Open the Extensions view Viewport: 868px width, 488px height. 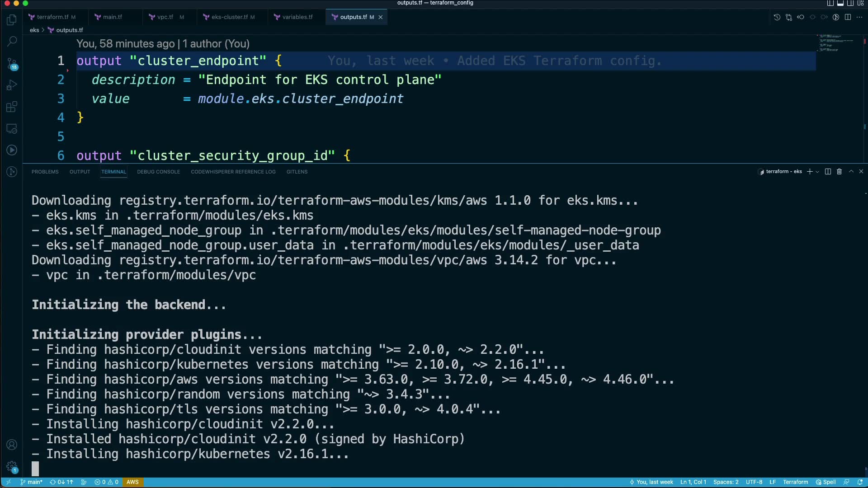(x=12, y=107)
